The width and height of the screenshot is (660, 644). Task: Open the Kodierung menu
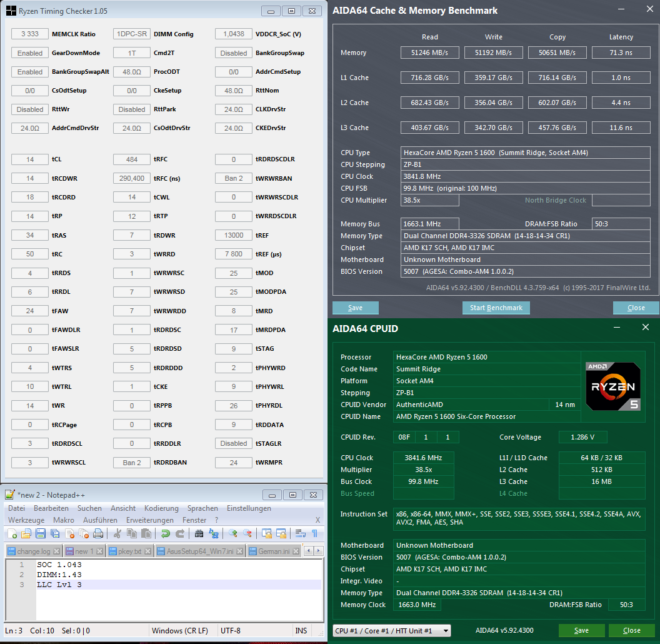tap(161, 508)
